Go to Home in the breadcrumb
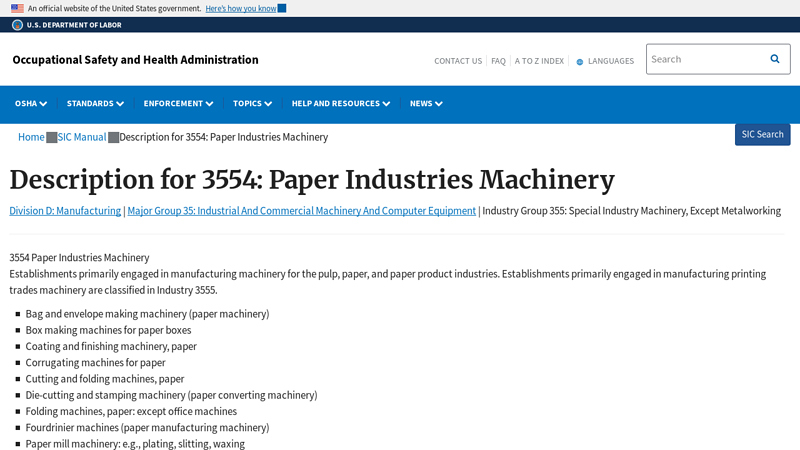 pos(31,137)
